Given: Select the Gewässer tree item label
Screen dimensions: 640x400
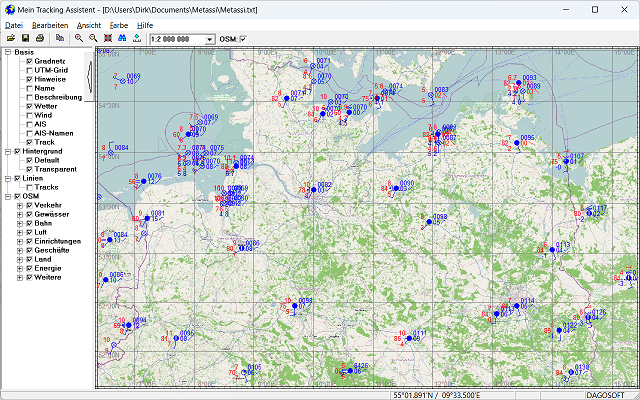Looking at the screenshot, I should (52, 214).
